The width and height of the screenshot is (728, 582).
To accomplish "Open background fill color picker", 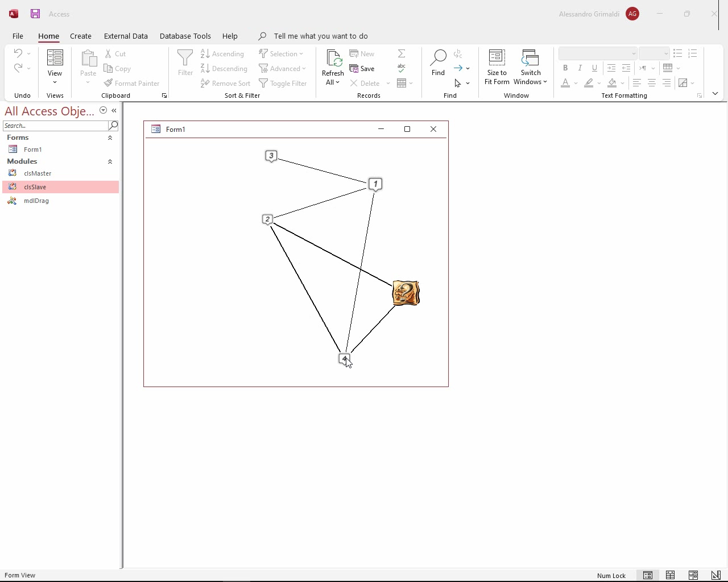I will pyautogui.click(x=612, y=83).
